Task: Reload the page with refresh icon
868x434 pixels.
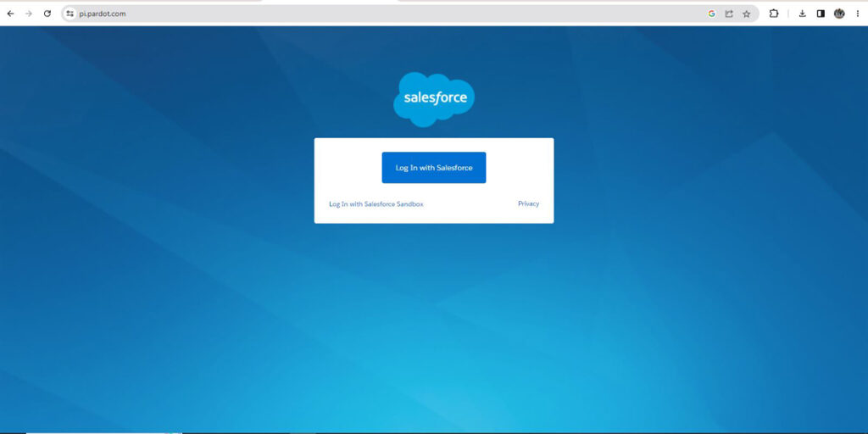Action: pos(47,14)
